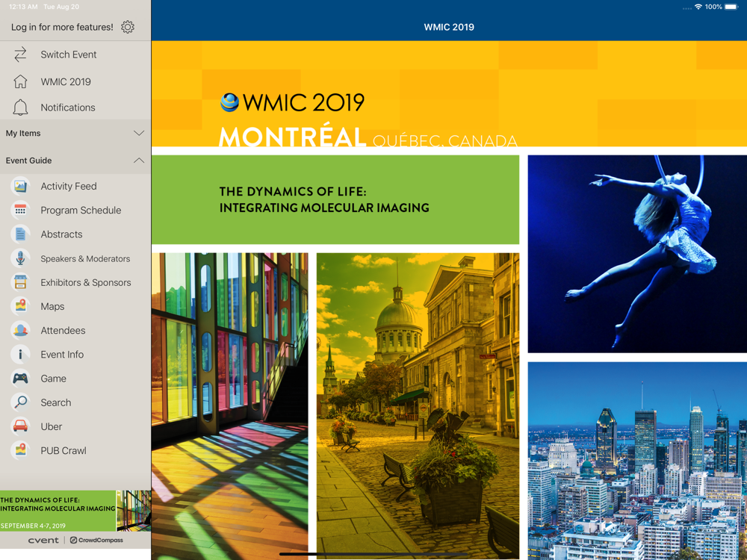This screenshot has height=560, width=747.
Task: Open Activity Feed from the guide
Action: 69,186
